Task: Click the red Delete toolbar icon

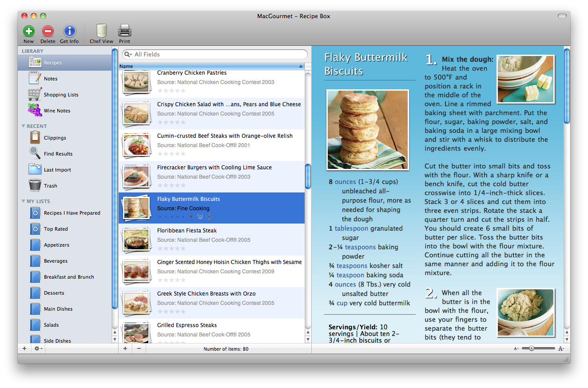Action: [48, 31]
